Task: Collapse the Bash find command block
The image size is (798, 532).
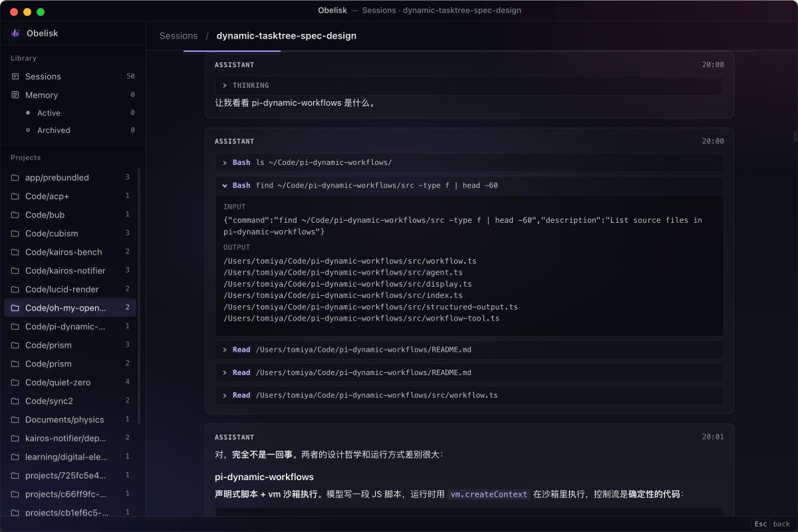Action: coord(469,186)
